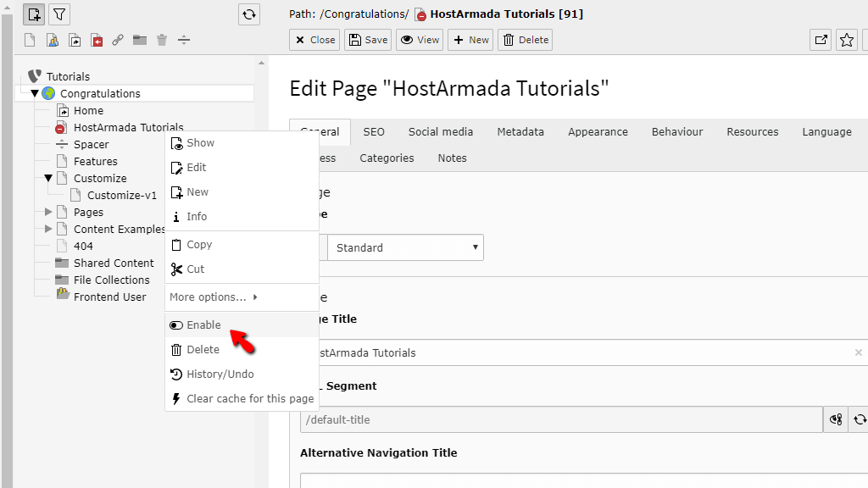This screenshot has width=868, height=488.
Task: Choose Edit in context menu
Action: (242, 167)
